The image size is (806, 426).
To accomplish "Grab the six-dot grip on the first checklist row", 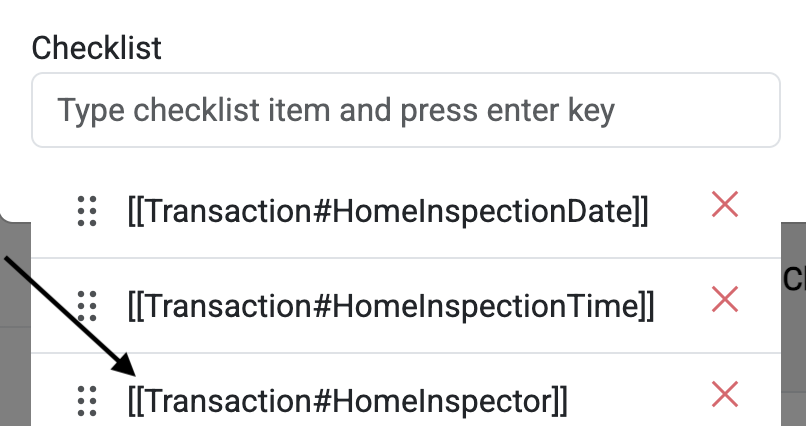I will click(x=87, y=211).
